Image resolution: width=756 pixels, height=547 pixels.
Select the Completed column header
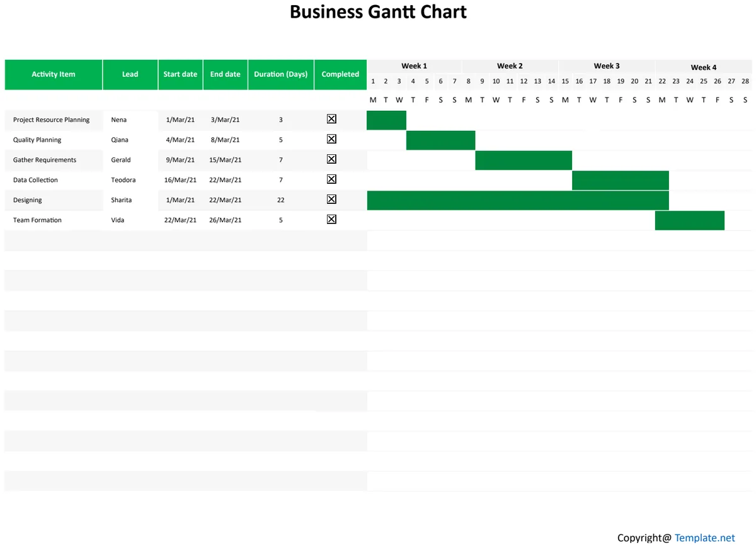tap(340, 74)
